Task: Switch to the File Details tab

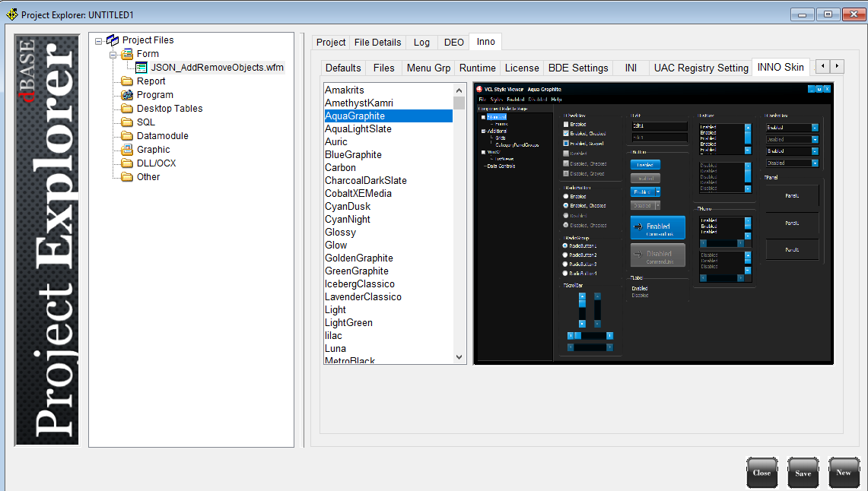Action: 377,43
